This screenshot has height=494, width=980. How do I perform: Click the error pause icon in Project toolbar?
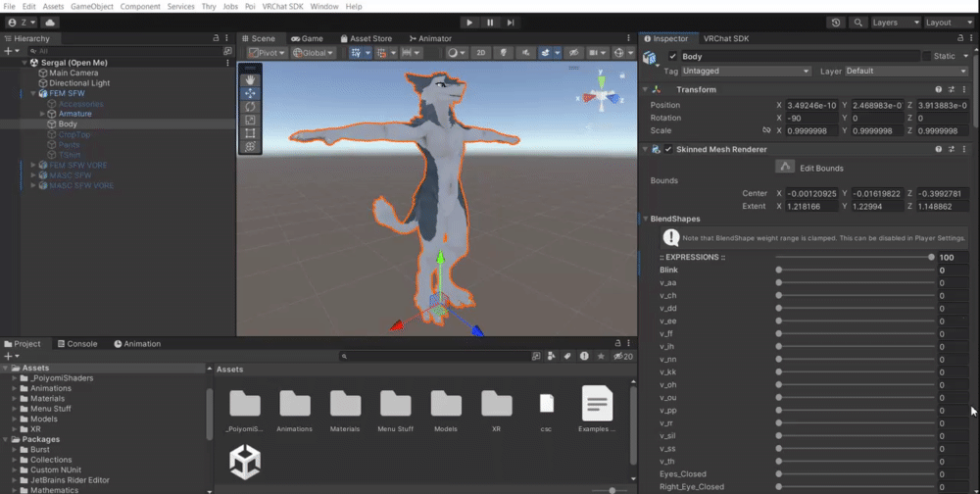pyautogui.click(x=584, y=356)
